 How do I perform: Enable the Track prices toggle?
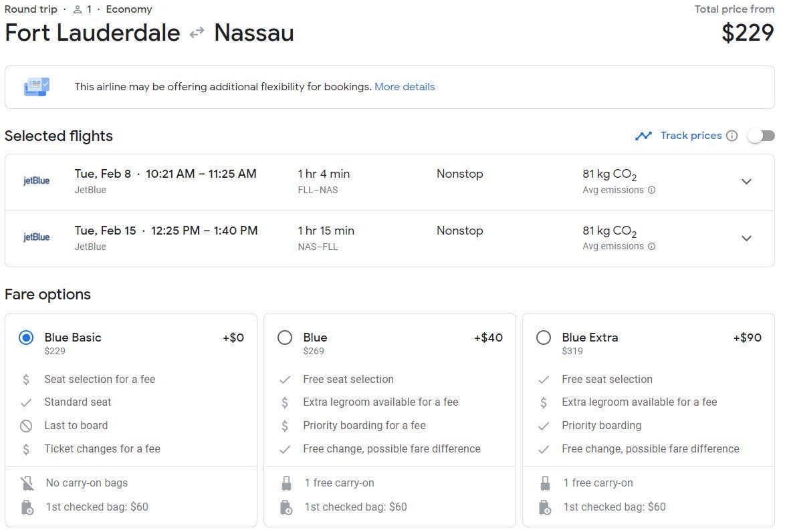coord(760,136)
